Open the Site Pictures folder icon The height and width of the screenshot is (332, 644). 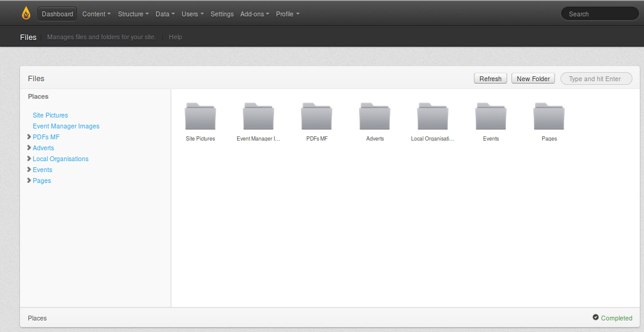pos(200,116)
